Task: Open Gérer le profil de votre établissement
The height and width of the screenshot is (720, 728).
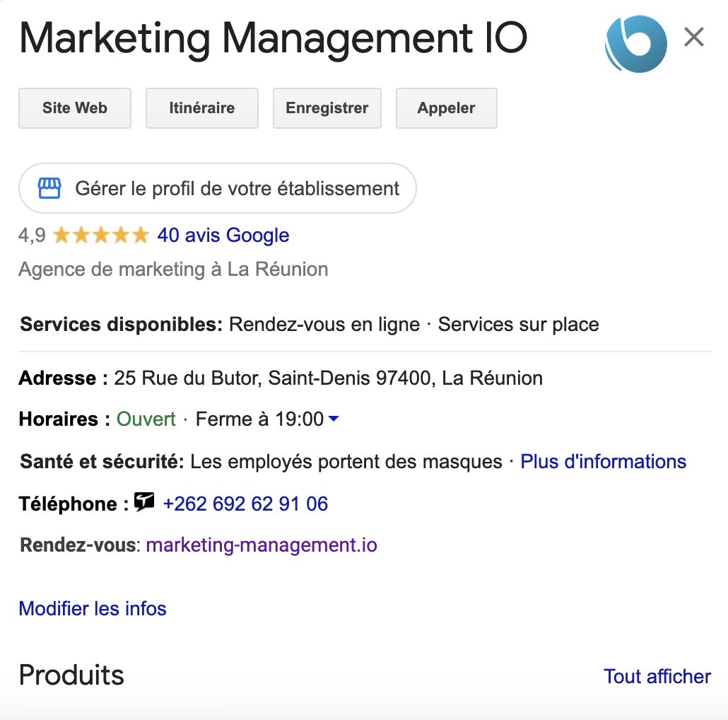Action: click(x=217, y=188)
